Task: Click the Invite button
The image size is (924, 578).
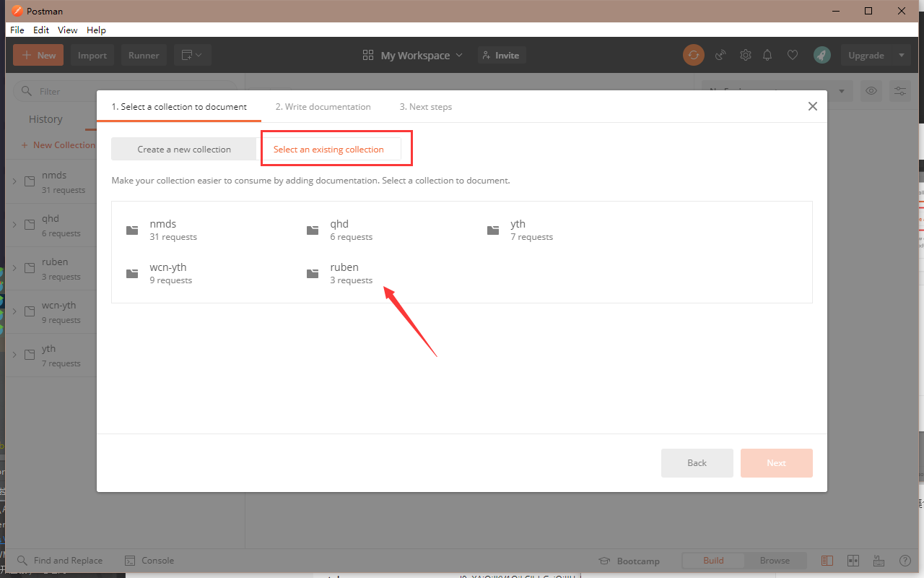Action: (x=502, y=55)
